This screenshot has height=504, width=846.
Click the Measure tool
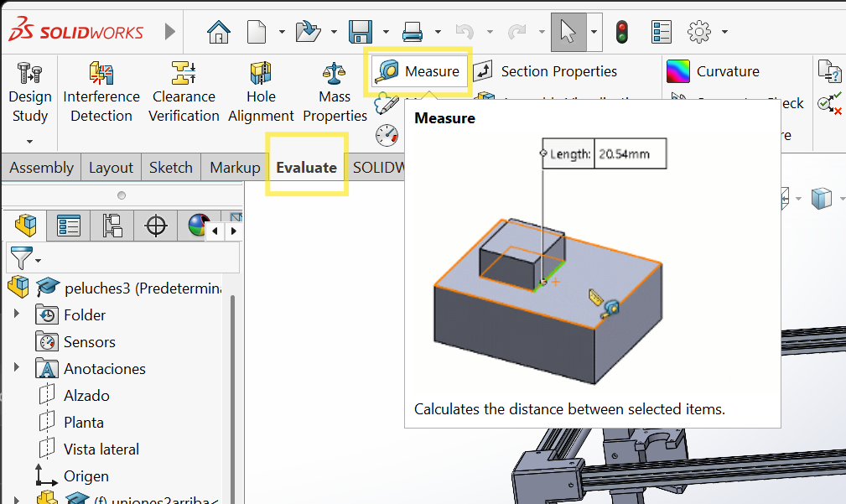pyautogui.click(x=419, y=71)
